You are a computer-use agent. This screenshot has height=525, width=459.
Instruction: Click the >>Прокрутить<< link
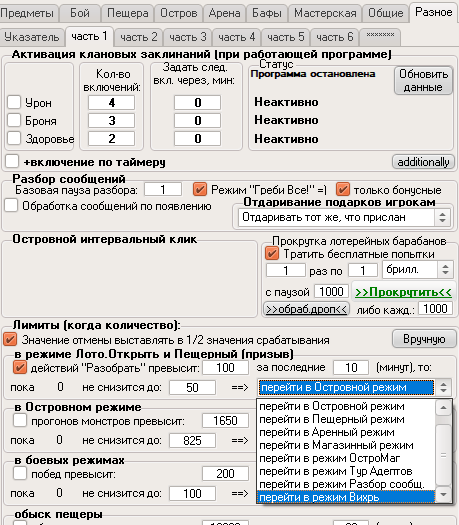[x=403, y=292]
